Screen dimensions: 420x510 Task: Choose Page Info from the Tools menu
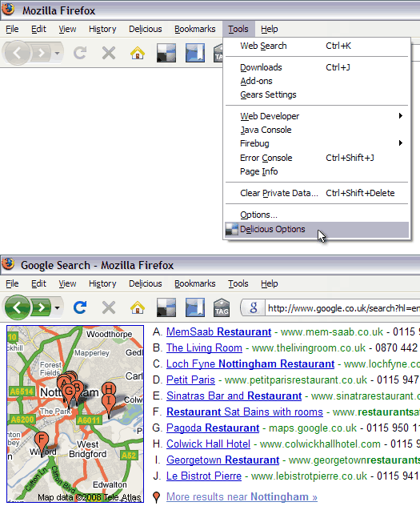click(x=317, y=171)
